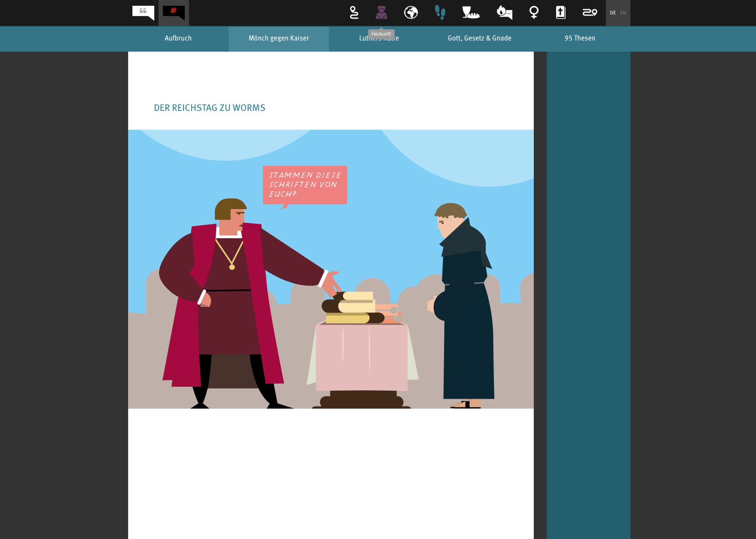The height and width of the screenshot is (539, 756).
Task: Click the Der Reichstag zu Worms heading
Action: (x=209, y=108)
